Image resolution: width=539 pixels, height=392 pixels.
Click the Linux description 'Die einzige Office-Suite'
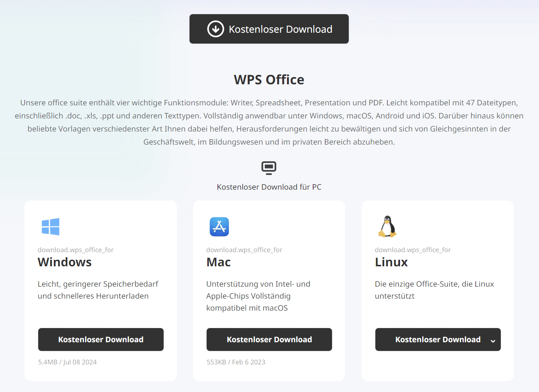(x=435, y=290)
